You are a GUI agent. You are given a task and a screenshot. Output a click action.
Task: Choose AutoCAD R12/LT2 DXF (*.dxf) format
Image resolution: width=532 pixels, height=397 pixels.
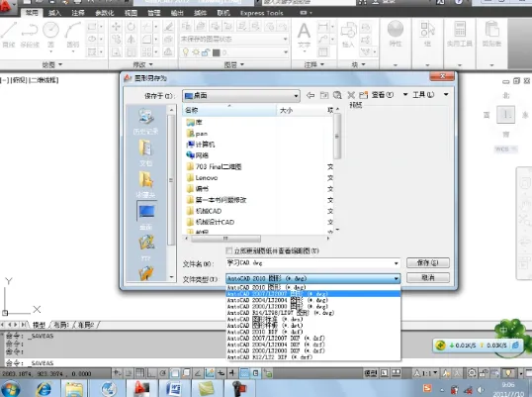pyautogui.click(x=312, y=357)
